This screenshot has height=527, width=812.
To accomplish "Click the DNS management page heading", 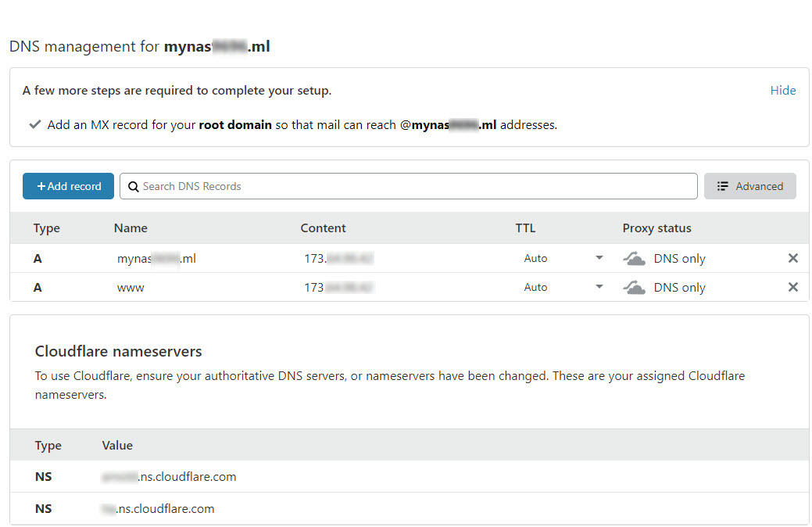I will (x=139, y=46).
